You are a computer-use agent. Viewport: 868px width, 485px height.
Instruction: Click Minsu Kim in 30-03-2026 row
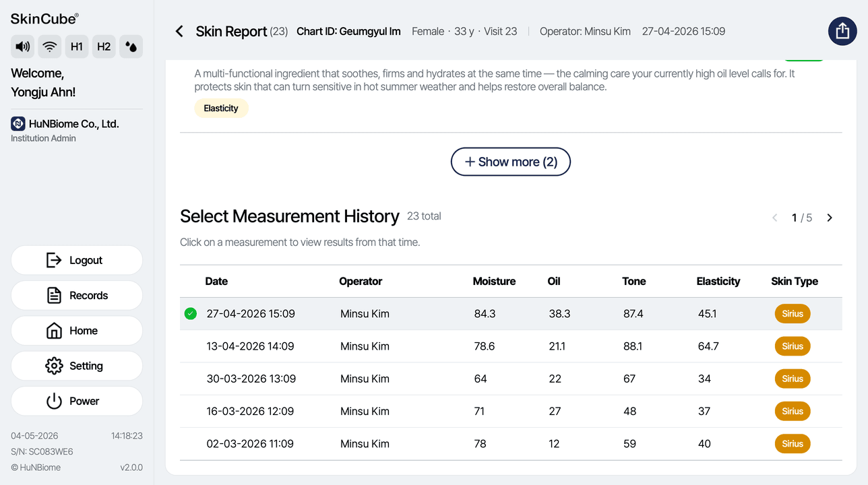[365, 379]
